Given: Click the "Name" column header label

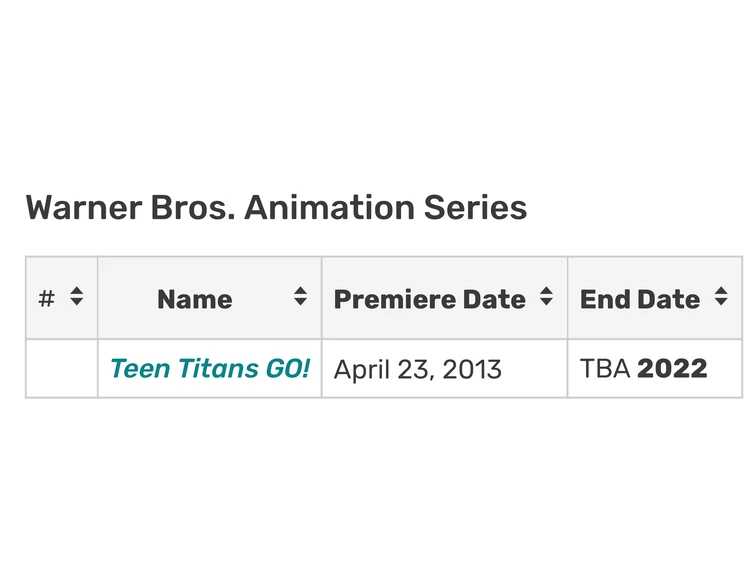Looking at the screenshot, I should coord(194,299).
